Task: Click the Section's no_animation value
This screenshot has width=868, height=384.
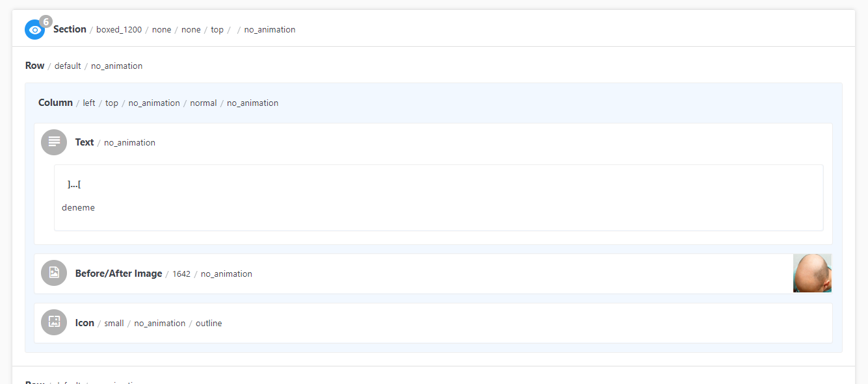Action: 270,30
